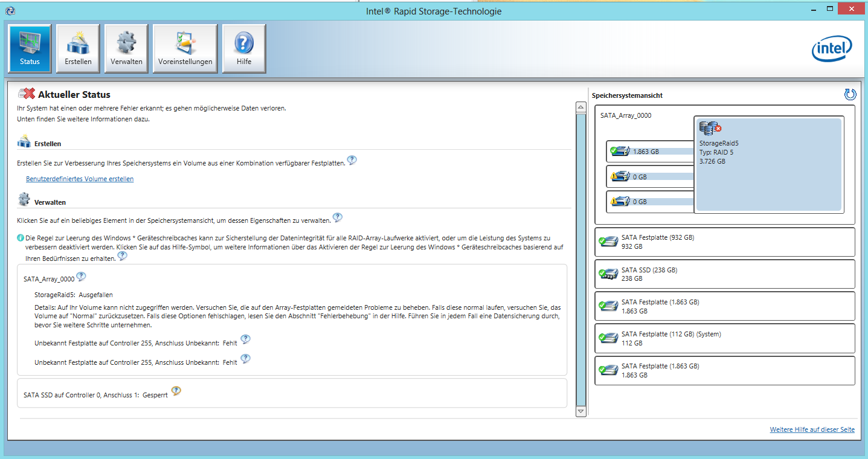
Task: Select SATA Festplatte (112 GB) (System)
Action: (725, 338)
